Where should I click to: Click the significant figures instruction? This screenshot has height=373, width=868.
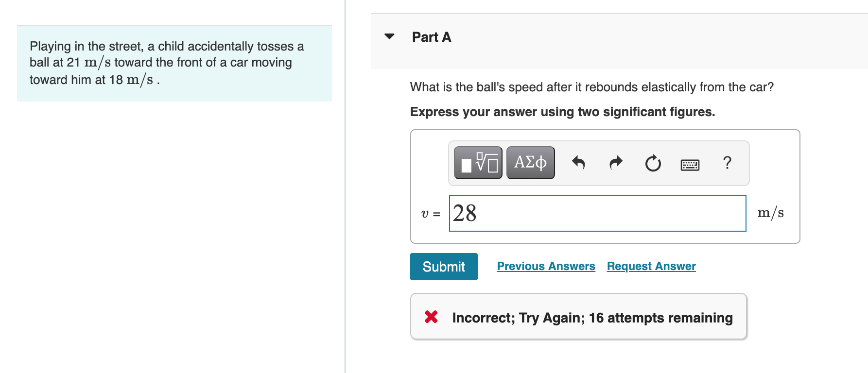(x=562, y=112)
